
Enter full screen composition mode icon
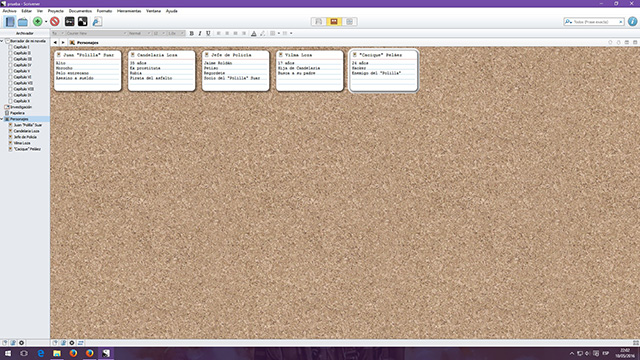point(70,22)
